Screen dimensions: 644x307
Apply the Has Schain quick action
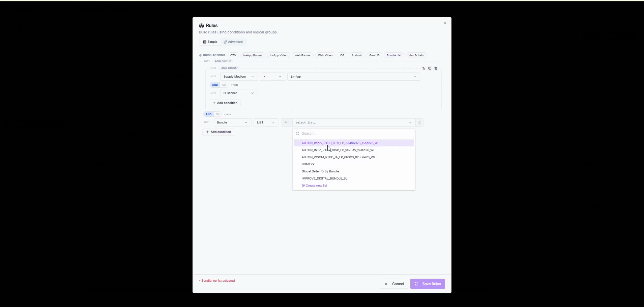coord(416,55)
